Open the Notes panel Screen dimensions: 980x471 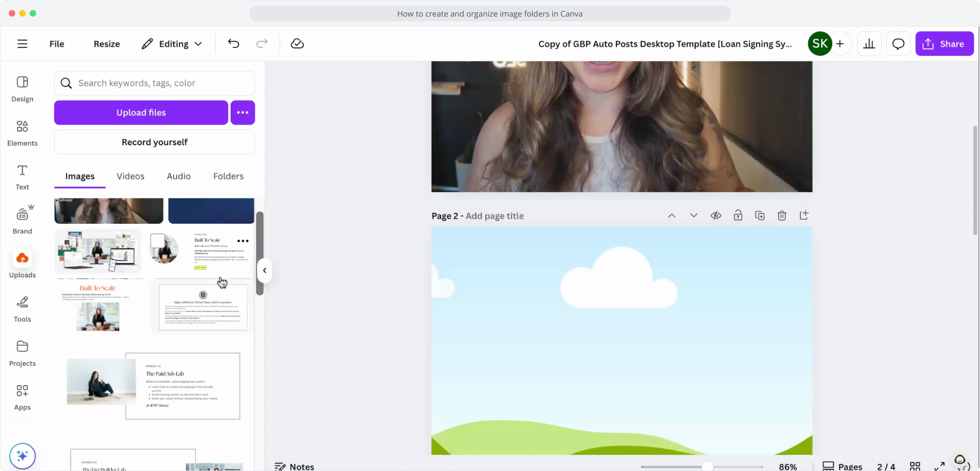coord(294,466)
